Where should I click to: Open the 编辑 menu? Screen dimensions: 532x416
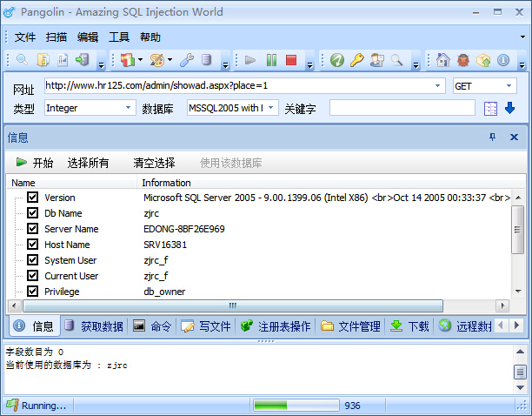pos(88,37)
